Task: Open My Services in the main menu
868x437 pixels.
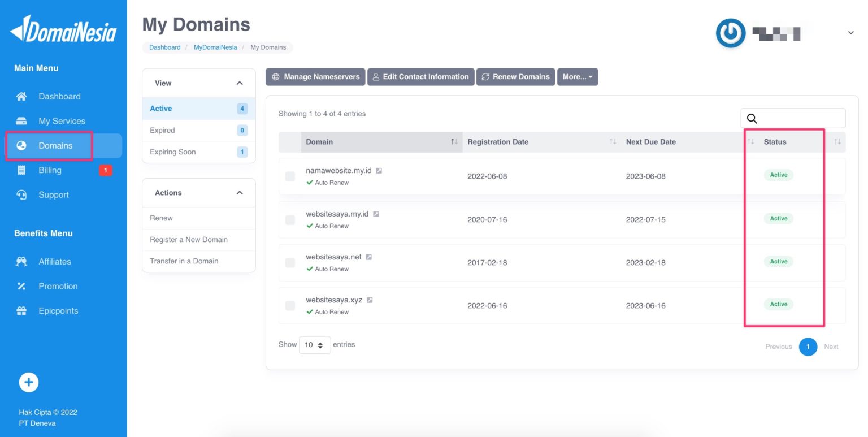Action: [x=62, y=121]
